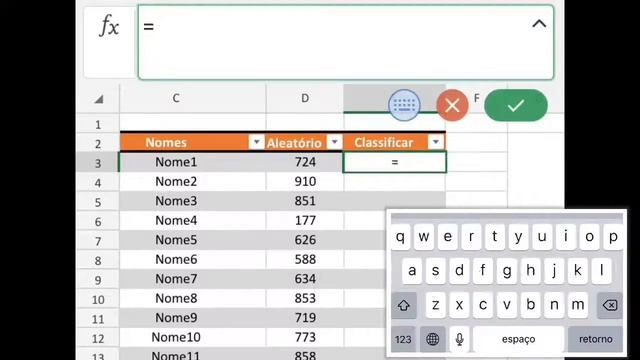Tap the q key
Screen dimensions: 640x360
(400, 237)
